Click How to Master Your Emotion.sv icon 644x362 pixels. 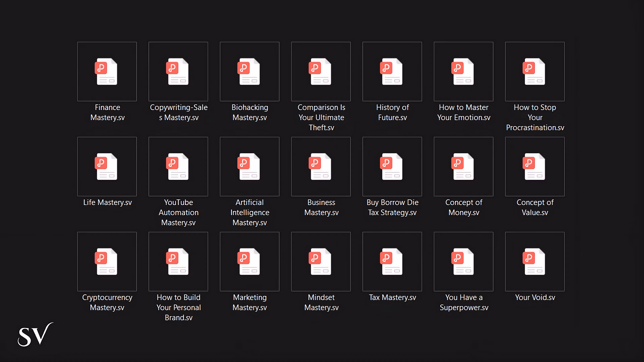[464, 71]
